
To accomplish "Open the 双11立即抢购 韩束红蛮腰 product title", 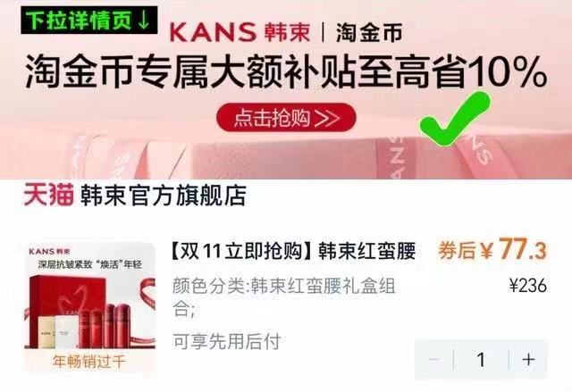I will point(293,251).
